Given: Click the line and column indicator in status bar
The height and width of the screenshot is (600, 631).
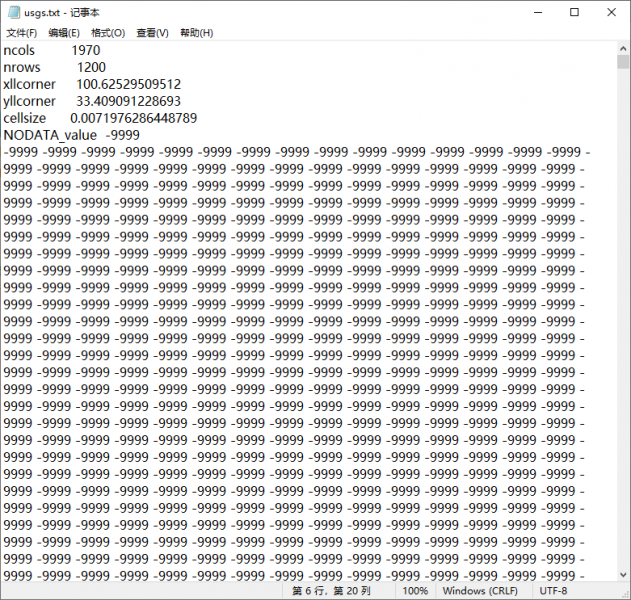Looking at the screenshot, I should (330, 591).
